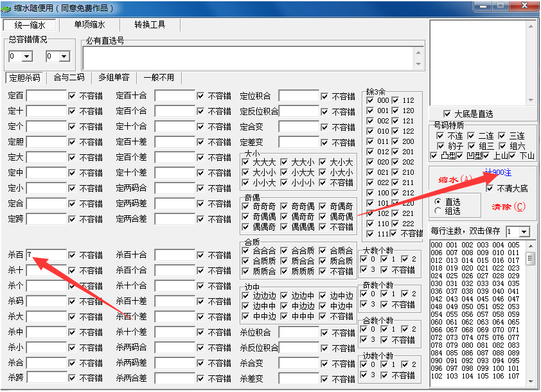Open the 多组单容 sub-tab
Screen dimensions: 541x392
(x=114, y=78)
